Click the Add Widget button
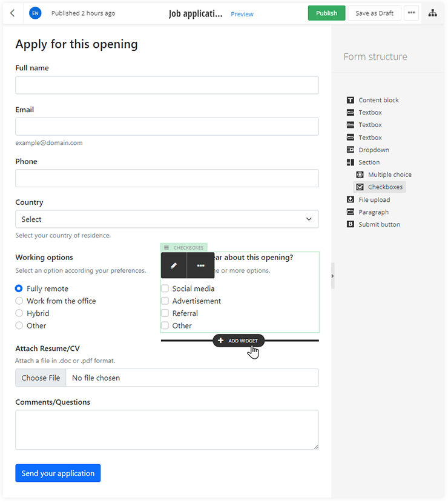This screenshot has width=448, height=503. 239,341
